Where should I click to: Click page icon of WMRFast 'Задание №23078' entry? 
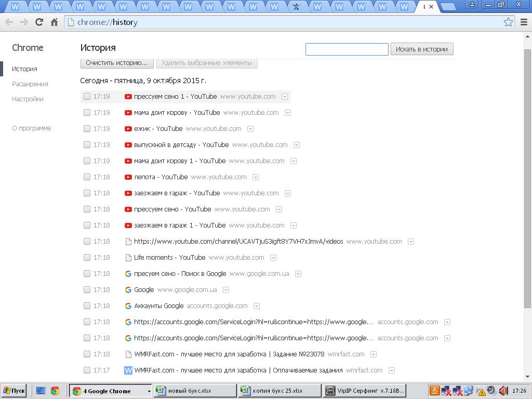tap(128, 354)
